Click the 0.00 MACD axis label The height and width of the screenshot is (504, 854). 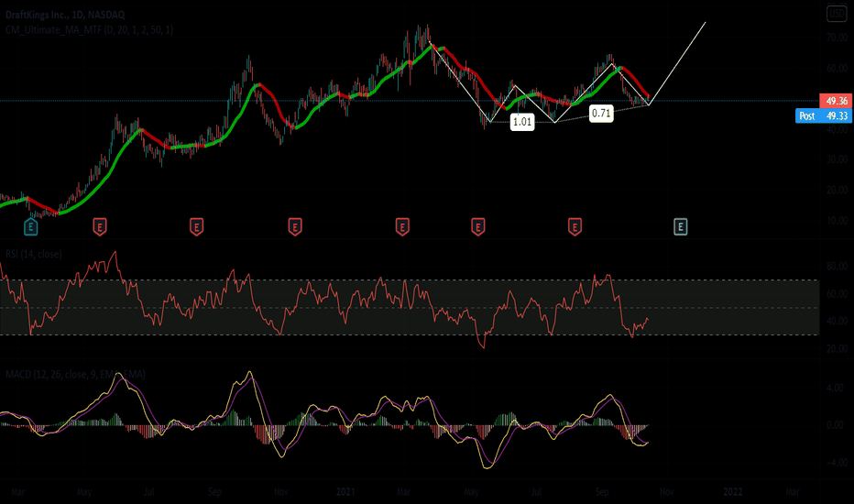pos(835,425)
